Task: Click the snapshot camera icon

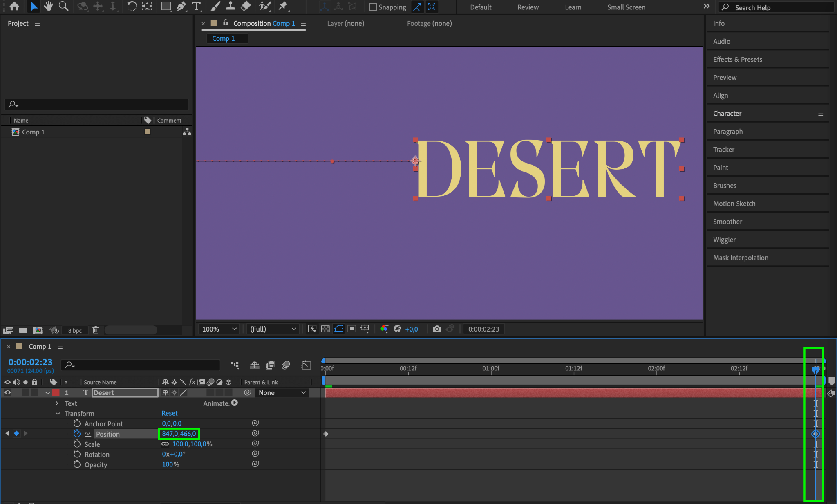Action: (x=437, y=329)
